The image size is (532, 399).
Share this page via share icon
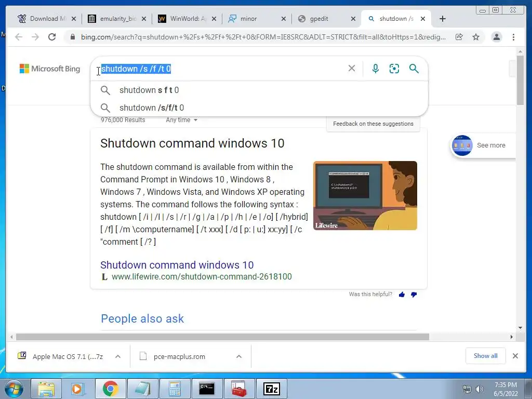459,37
